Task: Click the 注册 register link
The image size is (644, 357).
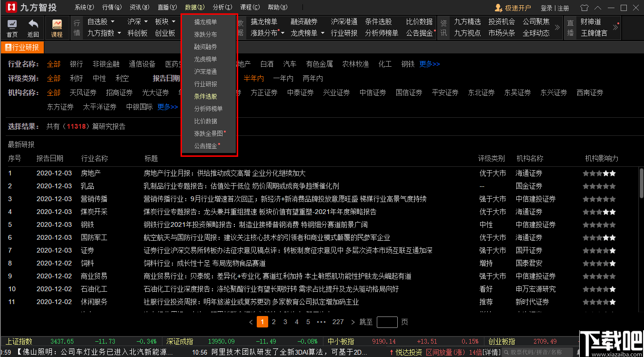Action: click(563, 8)
